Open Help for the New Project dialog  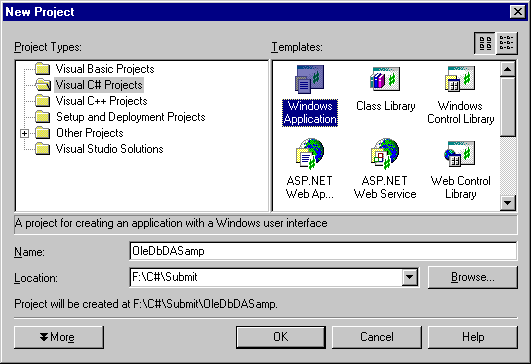(473, 337)
